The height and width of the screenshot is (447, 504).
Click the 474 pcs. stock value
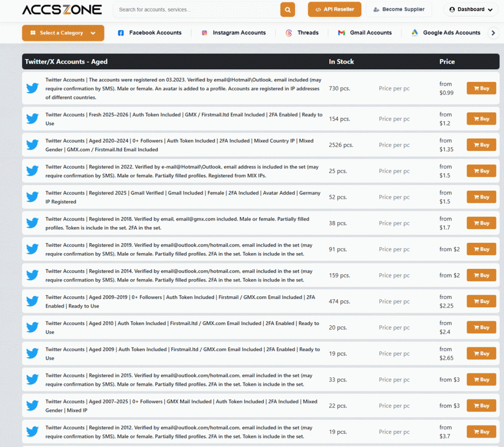pos(340,301)
